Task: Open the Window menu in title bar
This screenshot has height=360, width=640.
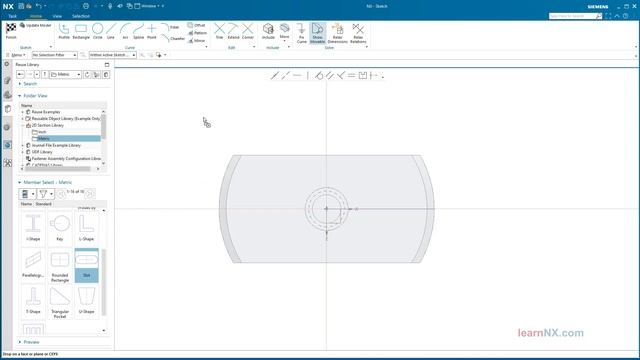Action: pos(149,6)
